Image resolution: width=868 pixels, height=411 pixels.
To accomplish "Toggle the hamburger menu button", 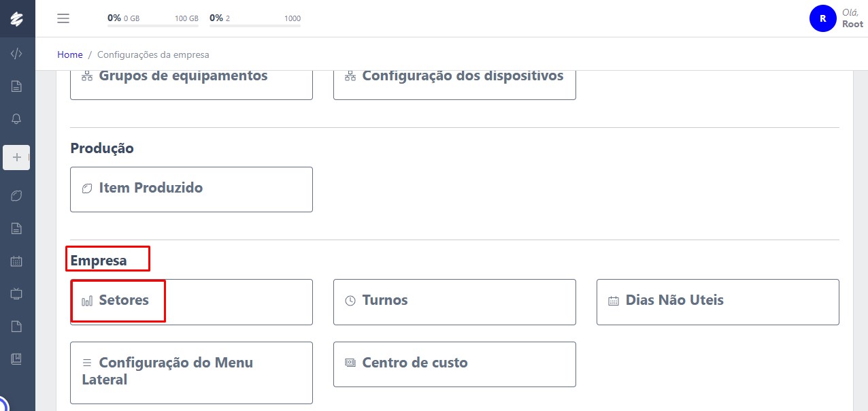I will 63,18.
